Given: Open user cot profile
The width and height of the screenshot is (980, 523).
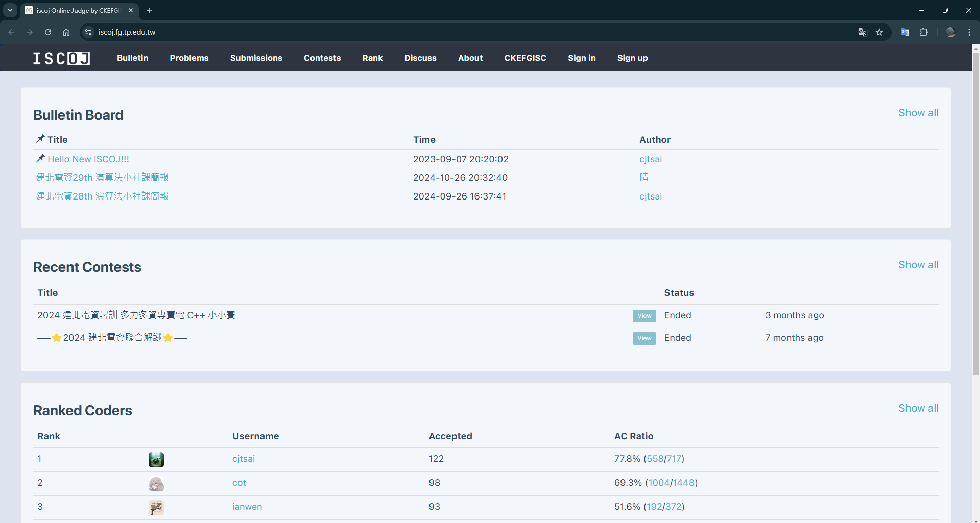Looking at the screenshot, I should click(239, 483).
